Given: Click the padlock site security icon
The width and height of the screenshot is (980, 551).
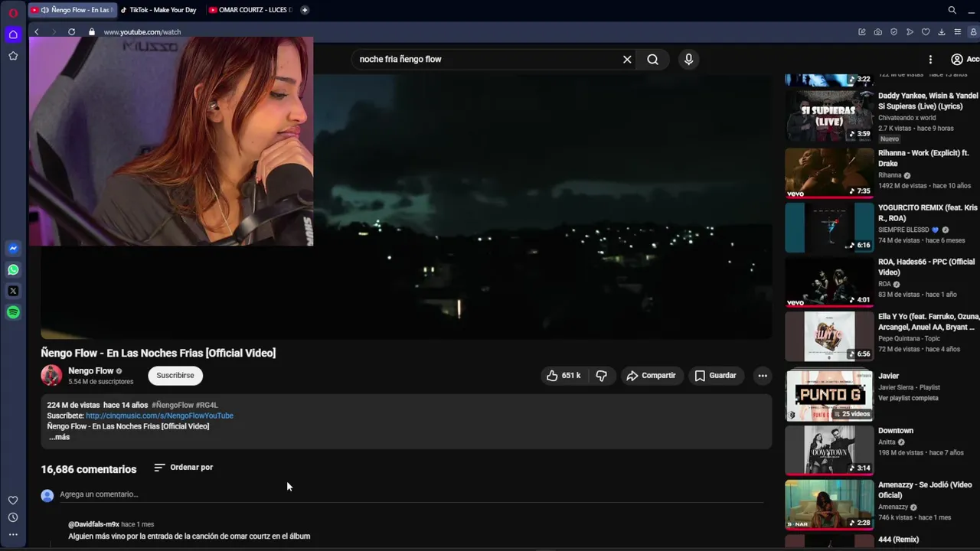Looking at the screenshot, I should pyautogui.click(x=92, y=31).
